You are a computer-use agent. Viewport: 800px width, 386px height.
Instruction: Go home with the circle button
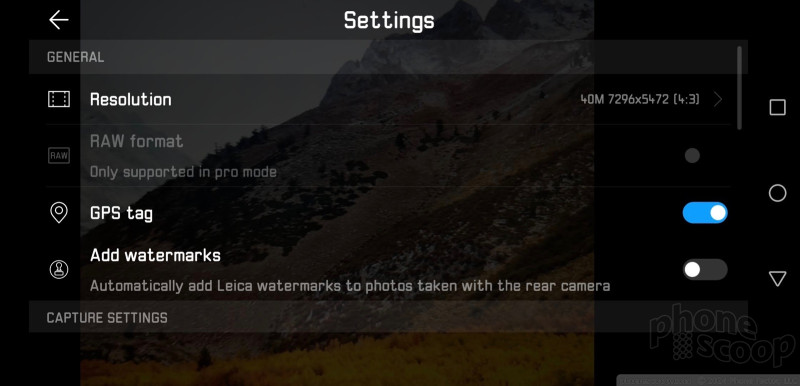tap(777, 193)
